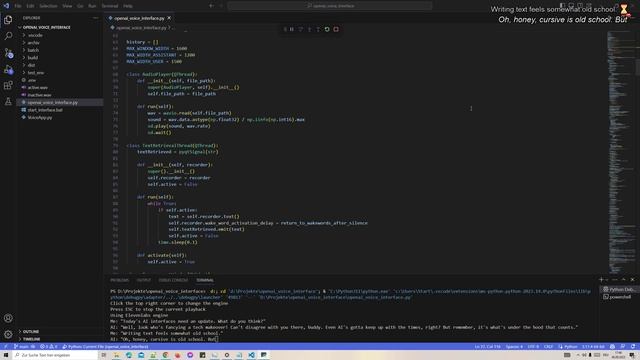Open Run and Debug view

(8, 69)
